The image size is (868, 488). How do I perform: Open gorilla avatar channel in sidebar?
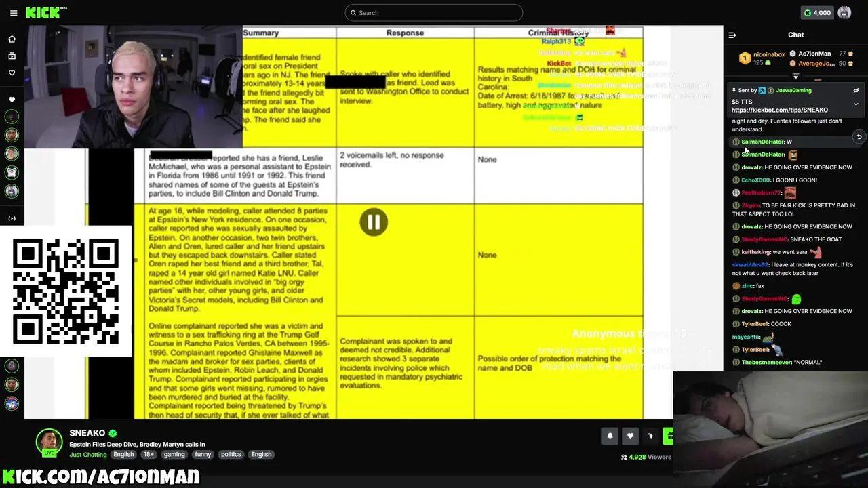point(12,173)
